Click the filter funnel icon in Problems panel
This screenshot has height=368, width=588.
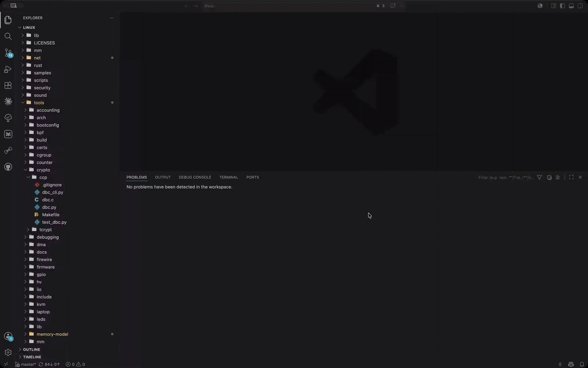pyautogui.click(x=540, y=177)
